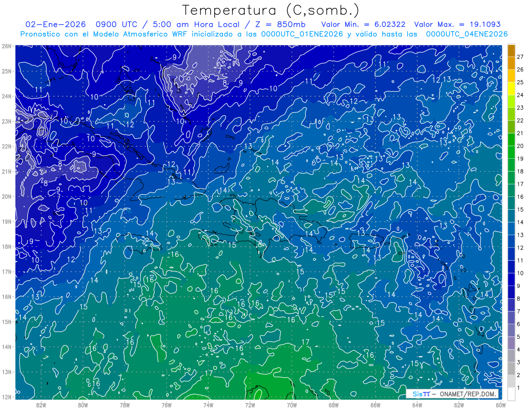This screenshot has width=532, height=411.
Task: Click the "19N" latitude label
Action: click(7, 221)
